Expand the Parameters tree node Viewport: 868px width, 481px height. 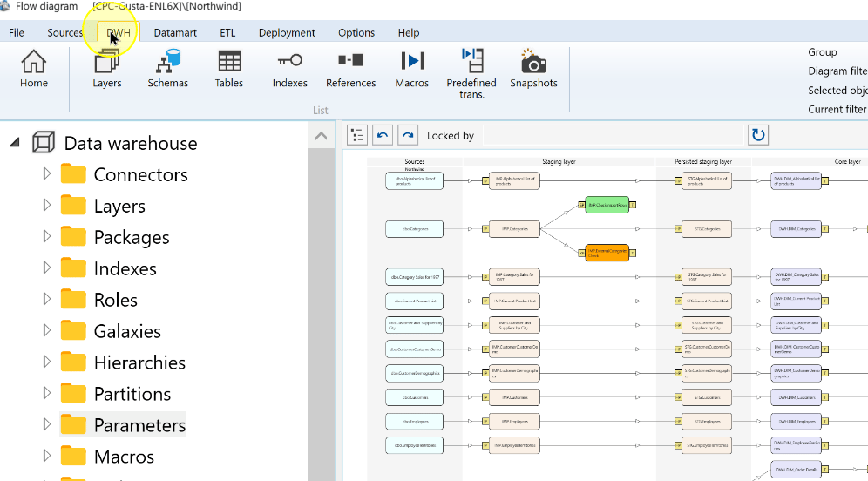tap(46, 424)
